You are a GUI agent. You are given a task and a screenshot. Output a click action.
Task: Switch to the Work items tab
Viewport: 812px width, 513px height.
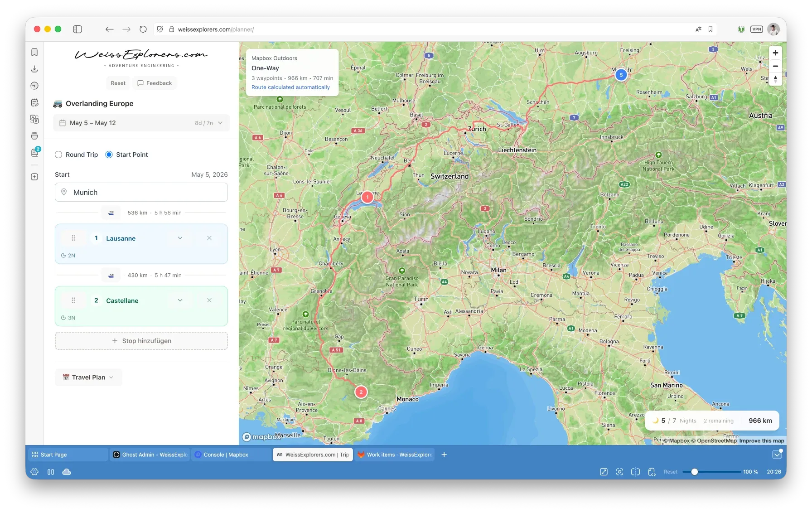tap(394, 455)
